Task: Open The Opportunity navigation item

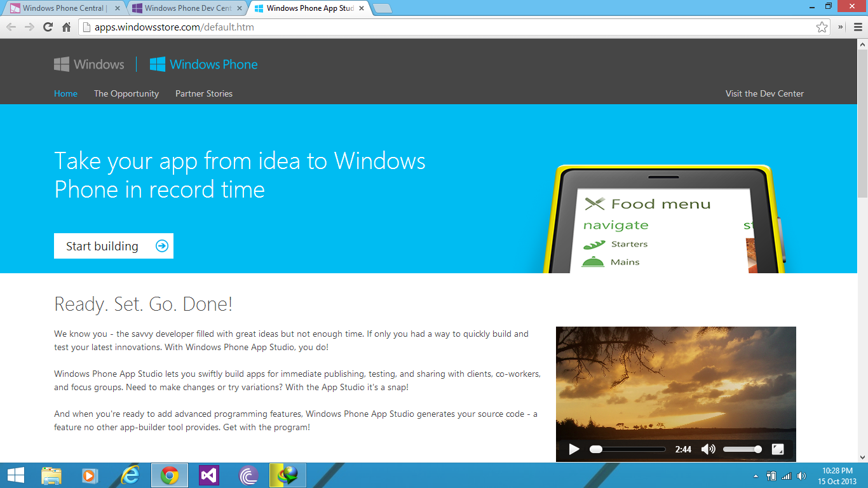Action: click(126, 93)
